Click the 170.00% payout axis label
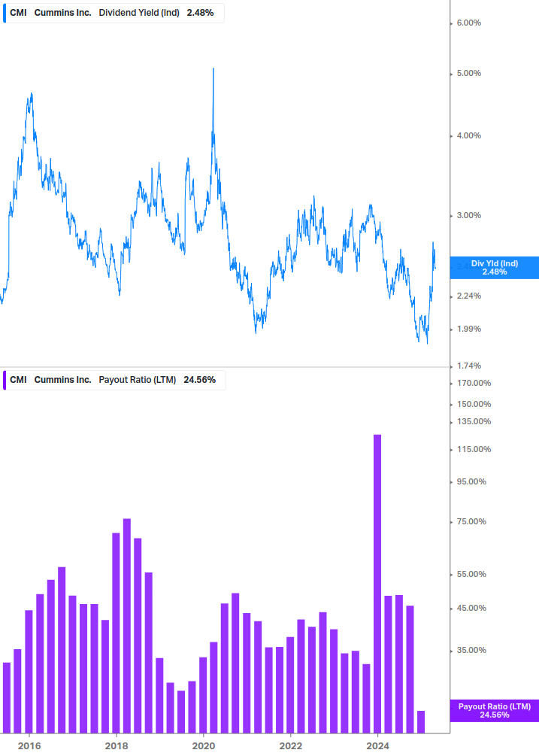Image resolution: width=539 pixels, height=756 pixels. 474,384
